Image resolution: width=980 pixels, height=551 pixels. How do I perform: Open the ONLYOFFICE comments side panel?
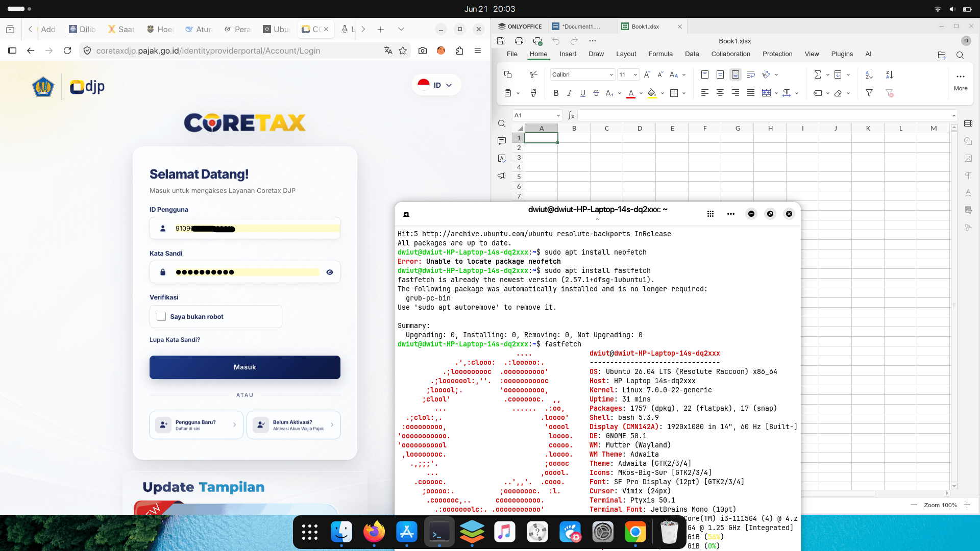coord(502,141)
